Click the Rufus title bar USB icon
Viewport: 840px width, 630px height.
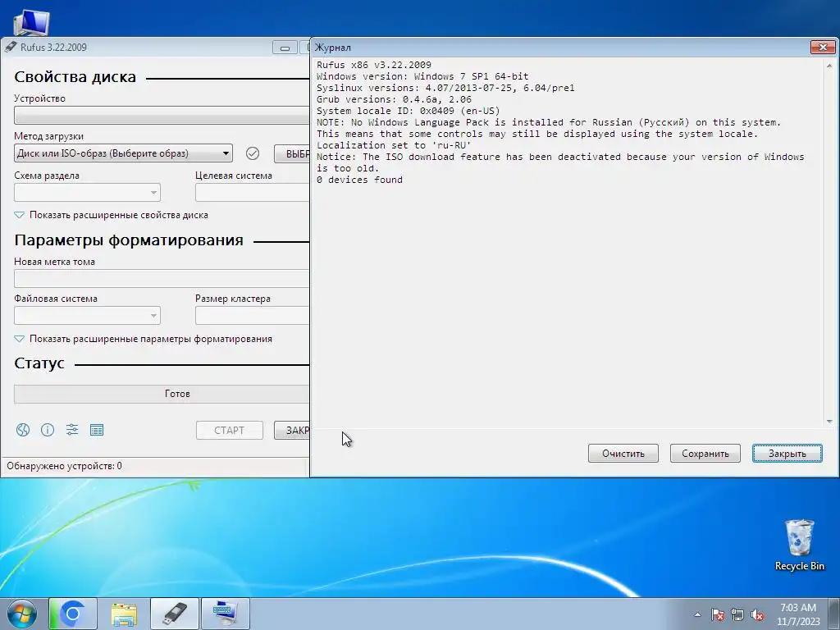[11, 47]
